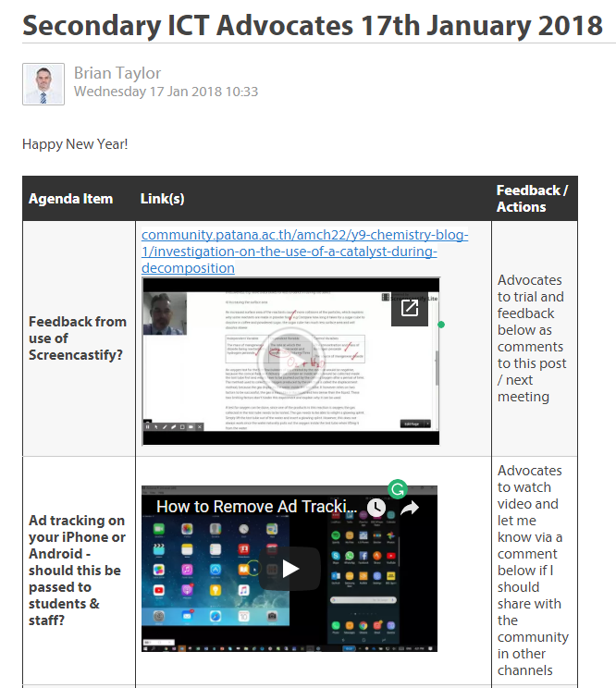
Task: Click the 'Feedback from use of Screencastify?' cell
Action: tap(78, 338)
